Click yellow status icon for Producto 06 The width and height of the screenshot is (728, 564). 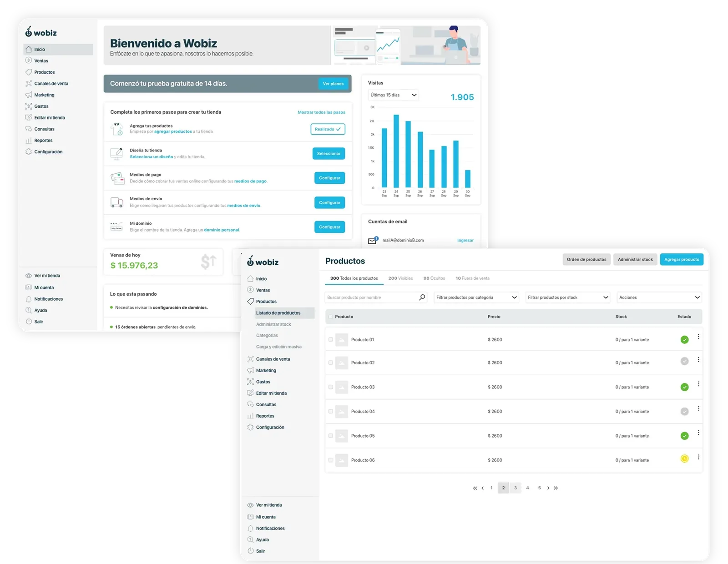coord(684,458)
